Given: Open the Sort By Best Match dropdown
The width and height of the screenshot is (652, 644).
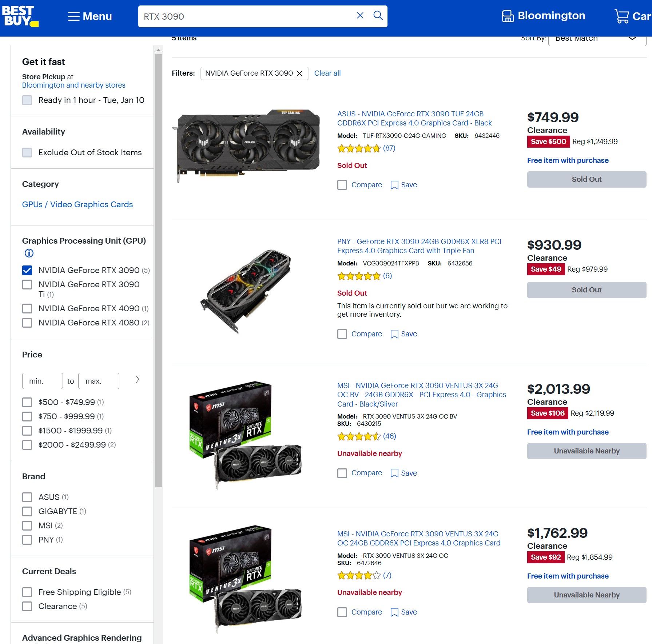Looking at the screenshot, I should click(x=597, y=39).
